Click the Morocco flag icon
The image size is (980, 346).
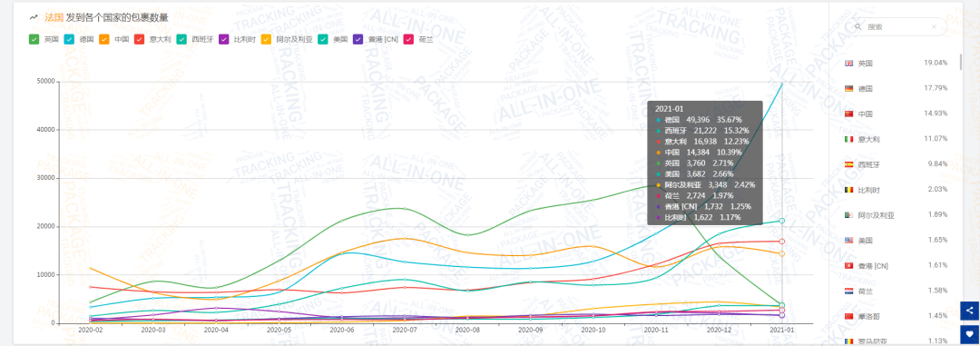tap(848, 317)
